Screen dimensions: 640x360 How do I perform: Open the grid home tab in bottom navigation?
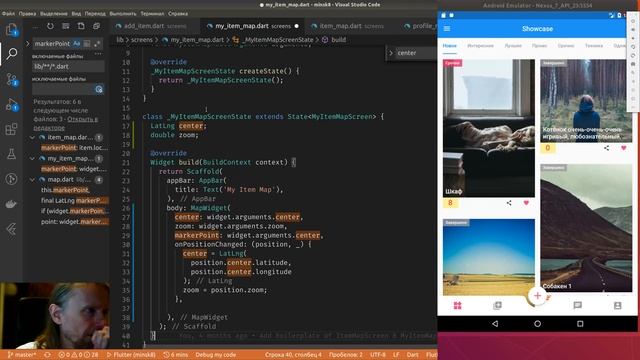tap(458, 305)
